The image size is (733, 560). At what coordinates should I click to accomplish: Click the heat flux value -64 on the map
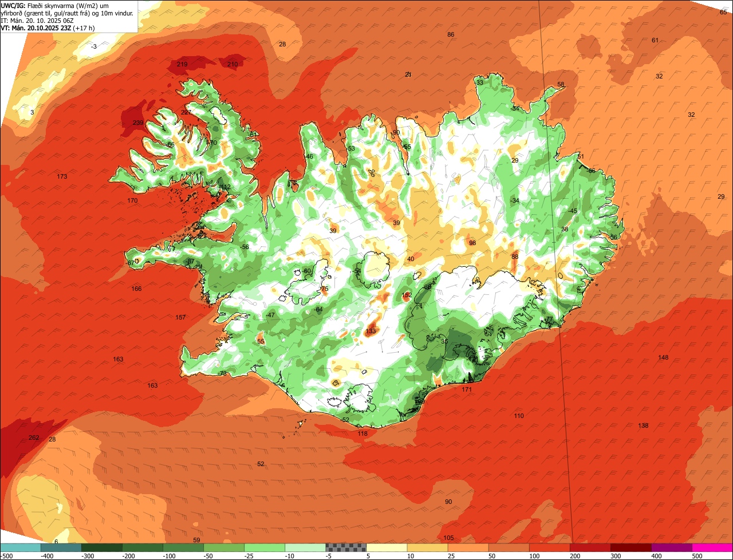click(318, 309)
